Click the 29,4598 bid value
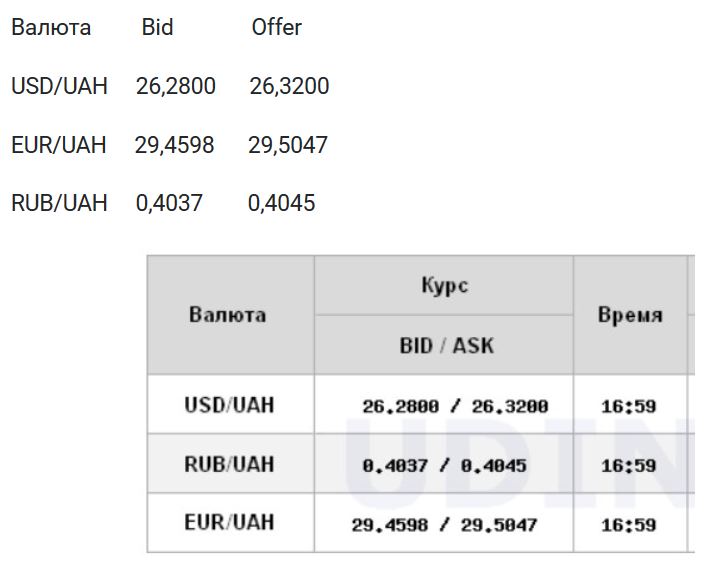718x568 pixels. click(175, 145)
